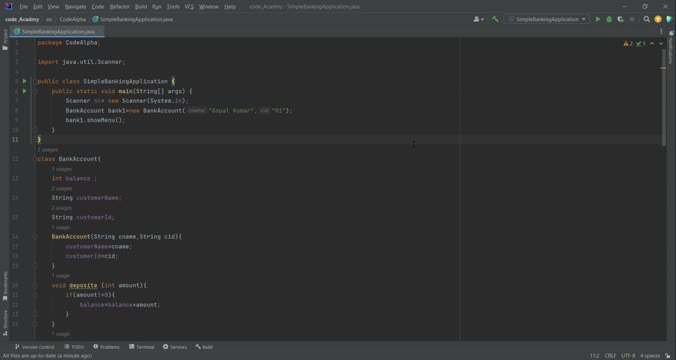Open the Navigate menu
Image resolution: width=676 pixels, height=360 pixels.
tap(75, 6)
